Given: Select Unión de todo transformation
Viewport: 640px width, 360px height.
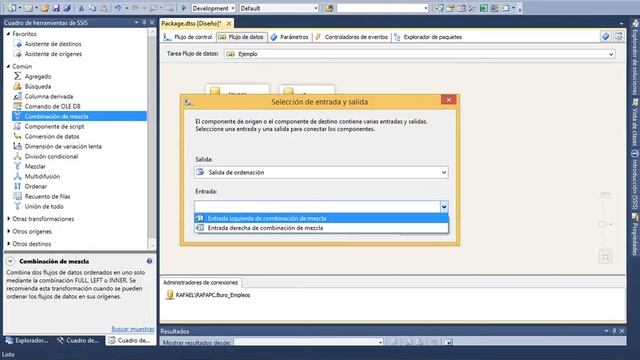Looking at the screenshot, I should coord(44,206).
